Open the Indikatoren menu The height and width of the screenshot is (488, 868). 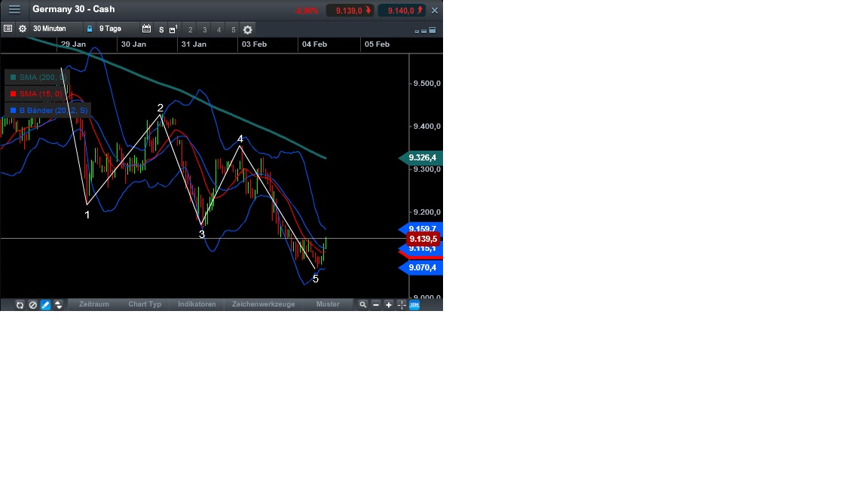coord(197,304)
